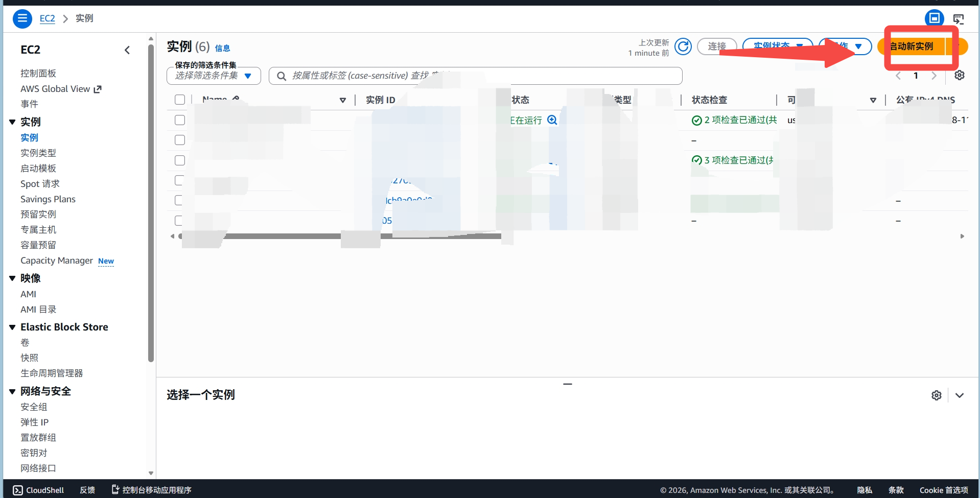Open AMI 目录
The height and width of the screenshot is (498, 980).
[38, 310]
